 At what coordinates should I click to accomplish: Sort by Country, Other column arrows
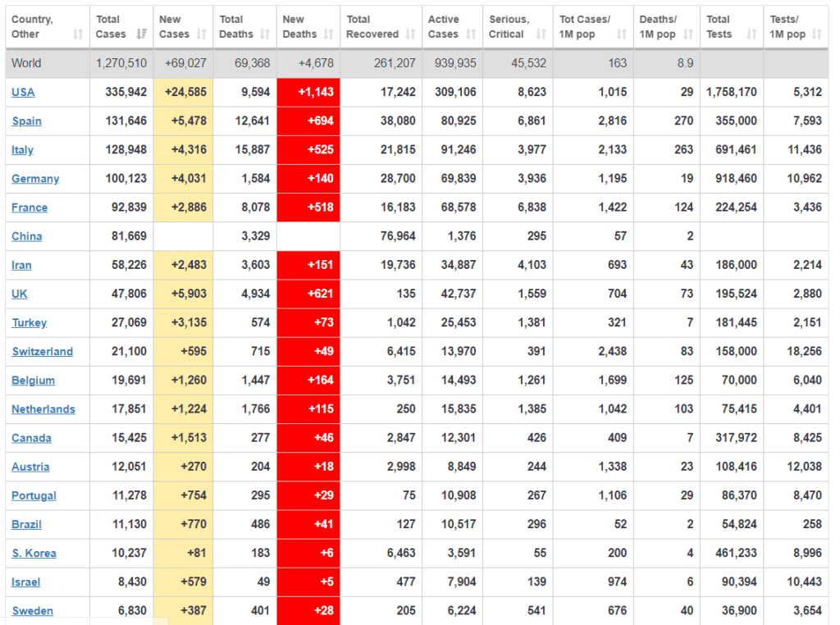click(x=78, y=34)
